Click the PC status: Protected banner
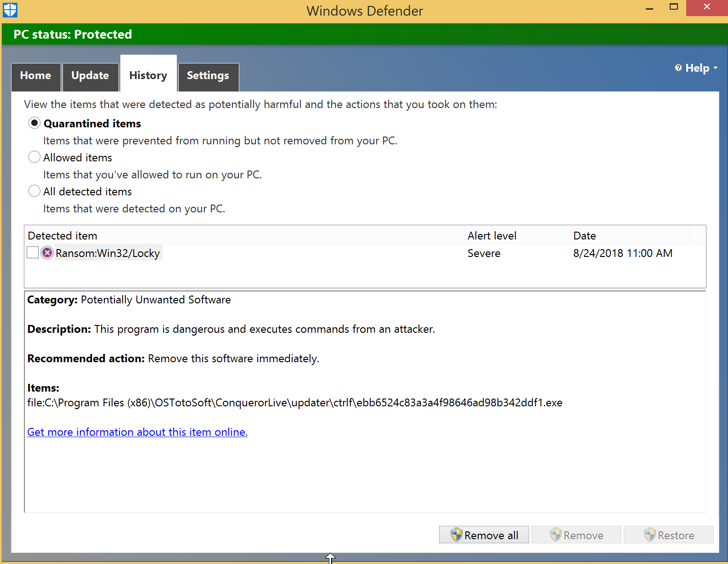728x564 pixels. (364, 34)
